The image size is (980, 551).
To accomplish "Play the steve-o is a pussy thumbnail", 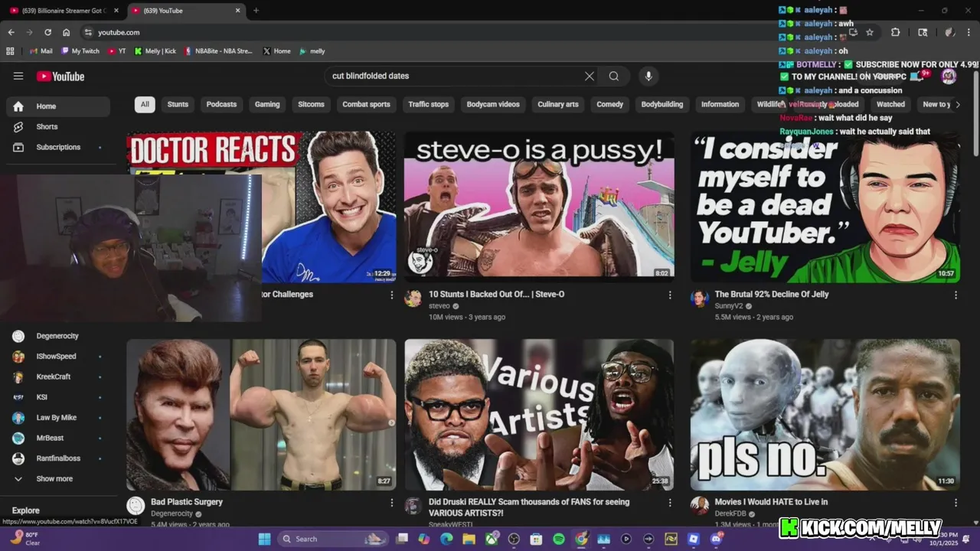I will point(539,207).
